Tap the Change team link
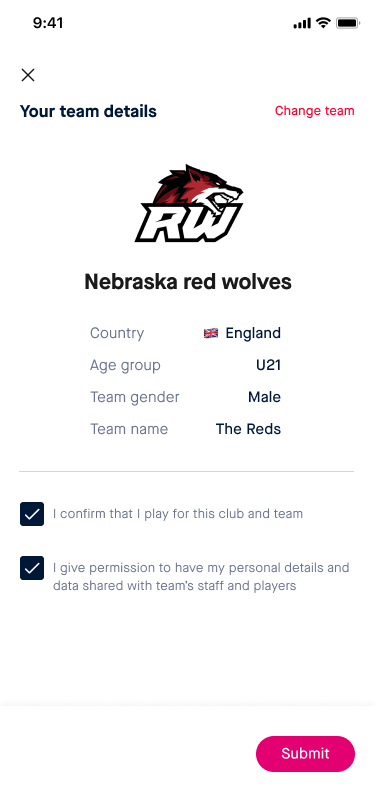Screen dimensions: 375x812 click(314, 111)
